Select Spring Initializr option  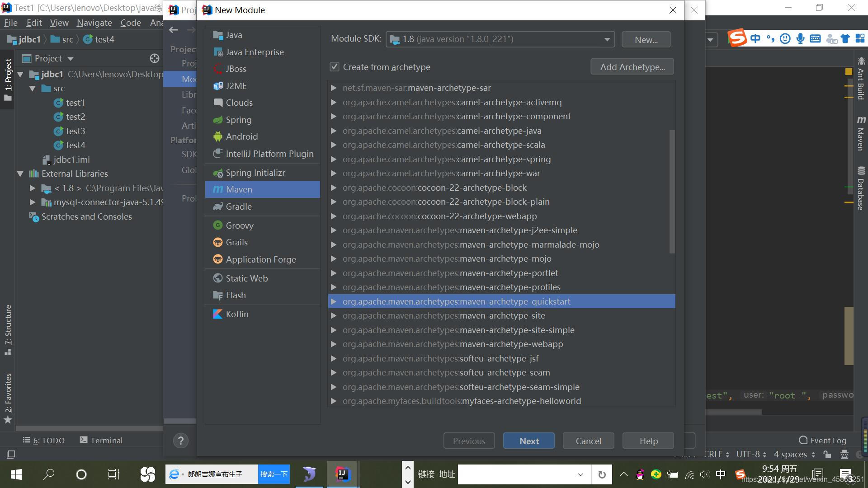point(262,173)
